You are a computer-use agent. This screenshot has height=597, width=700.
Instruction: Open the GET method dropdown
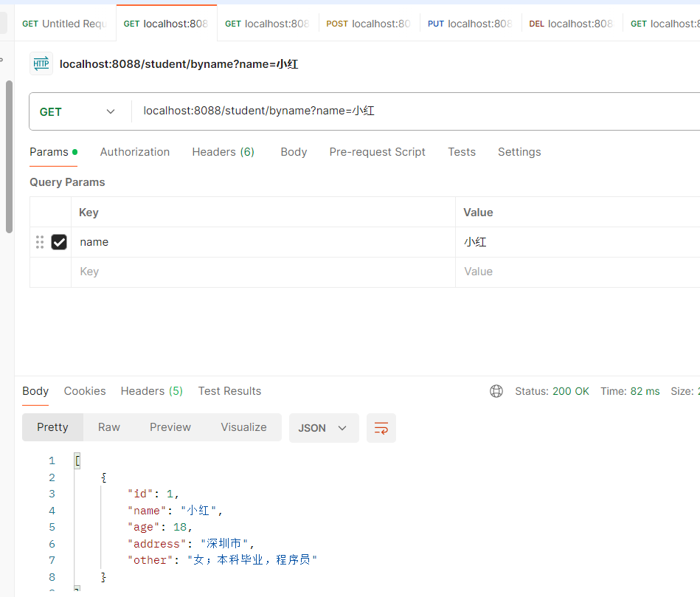pyautogui.click(x=77, y=111)
